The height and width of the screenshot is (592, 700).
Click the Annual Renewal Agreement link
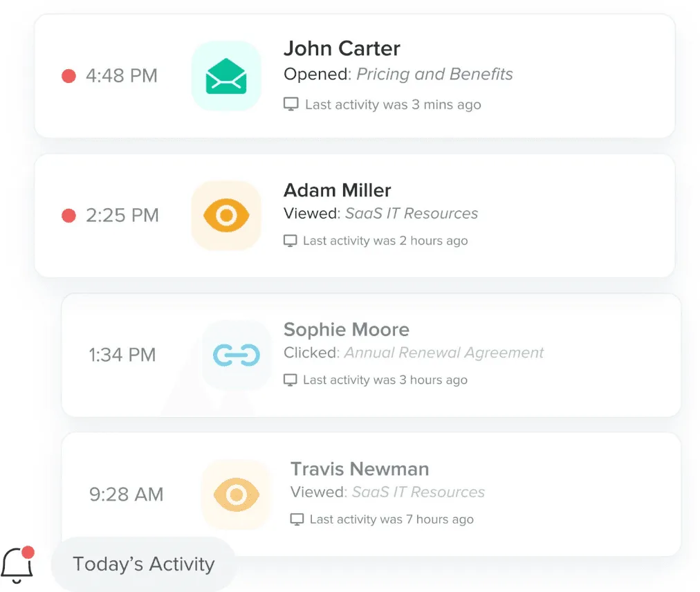[443, 353]
